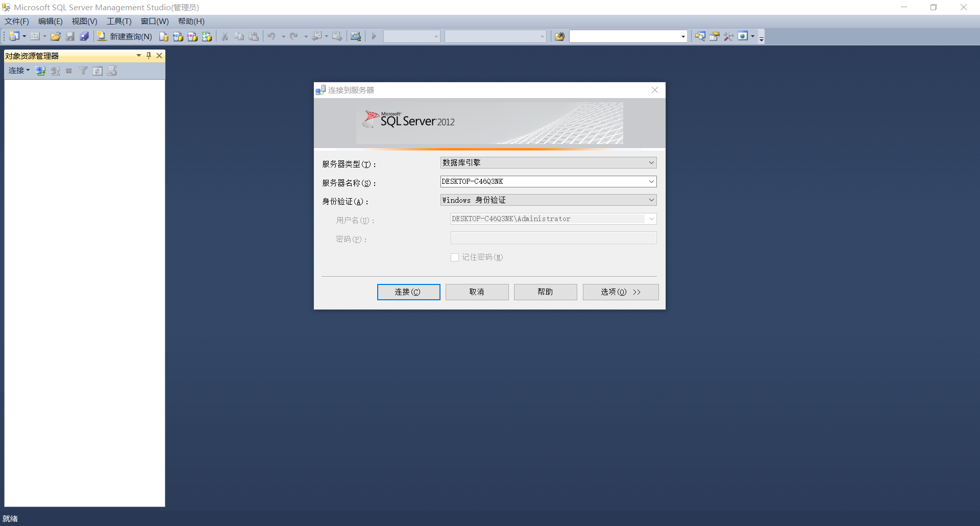Click the Open File folder icon
This screenshot has height=526, width=980.
click(x=56, y=36)
